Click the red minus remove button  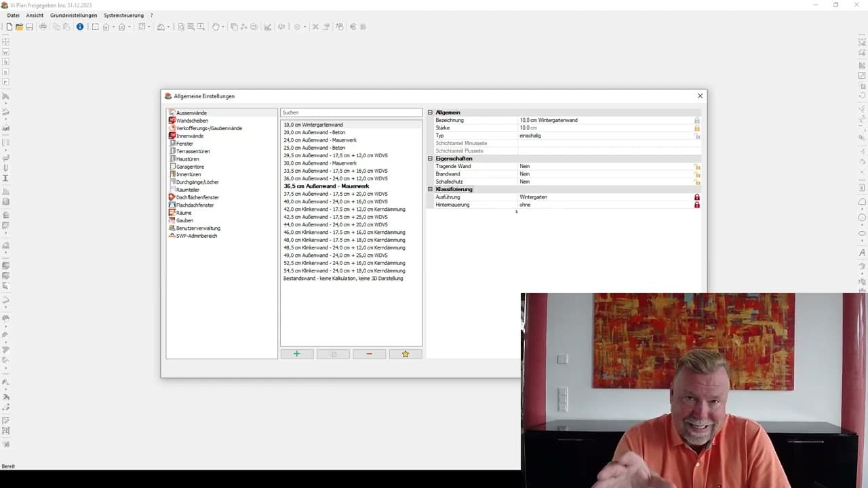(x=369, y=354)
